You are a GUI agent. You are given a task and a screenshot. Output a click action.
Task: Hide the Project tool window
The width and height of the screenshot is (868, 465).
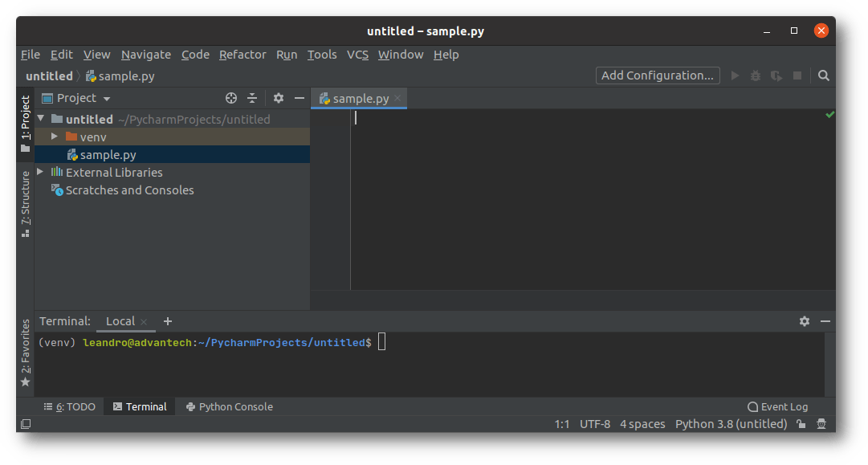[300, 97]
